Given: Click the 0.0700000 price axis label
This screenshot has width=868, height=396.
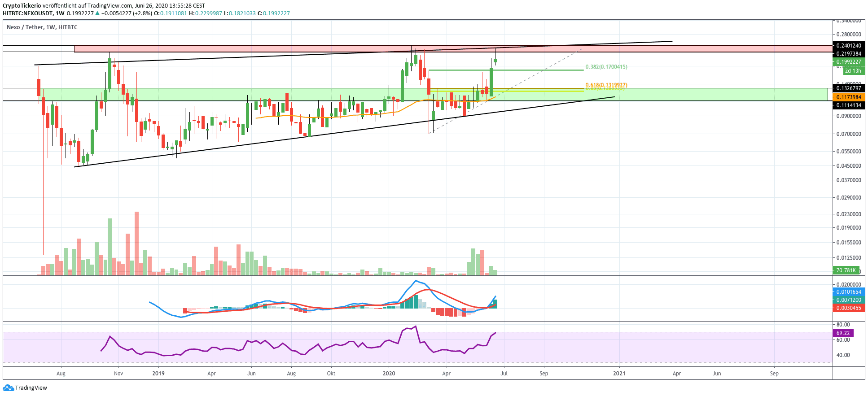Looking at the screenshot, I should 849,134.
